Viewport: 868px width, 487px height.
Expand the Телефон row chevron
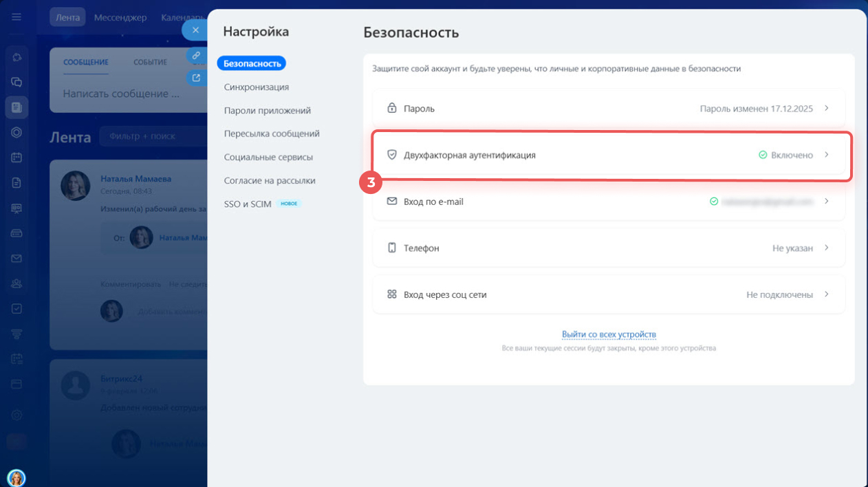(x=826, y=248)
